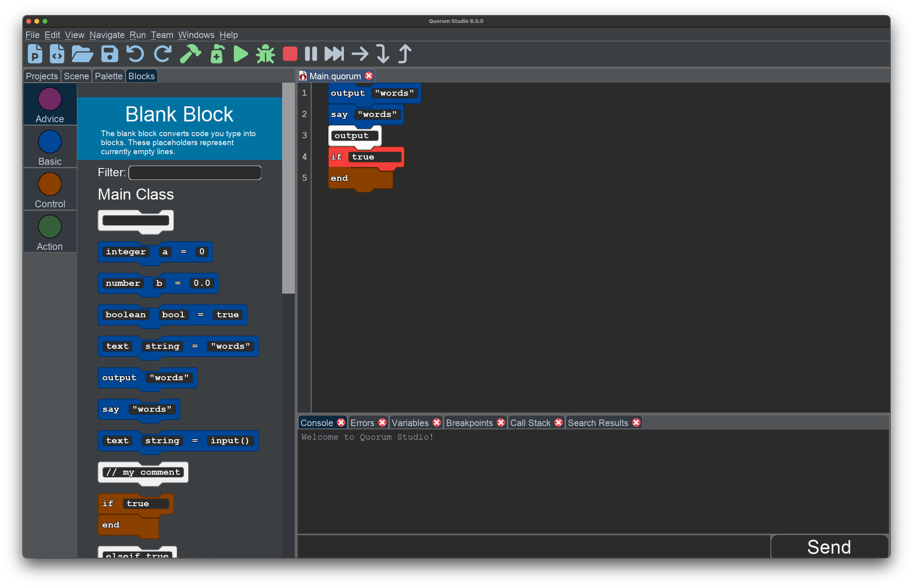Viewport: 913px width, 588px height.
Task: Switch to the Scene tab
Action: pos(75,76)
